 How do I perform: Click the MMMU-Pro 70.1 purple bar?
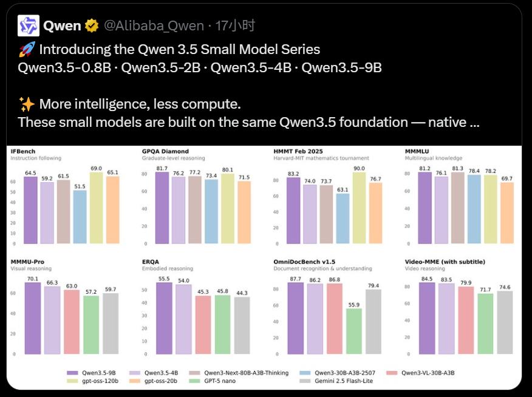click(x=33, y=318)
